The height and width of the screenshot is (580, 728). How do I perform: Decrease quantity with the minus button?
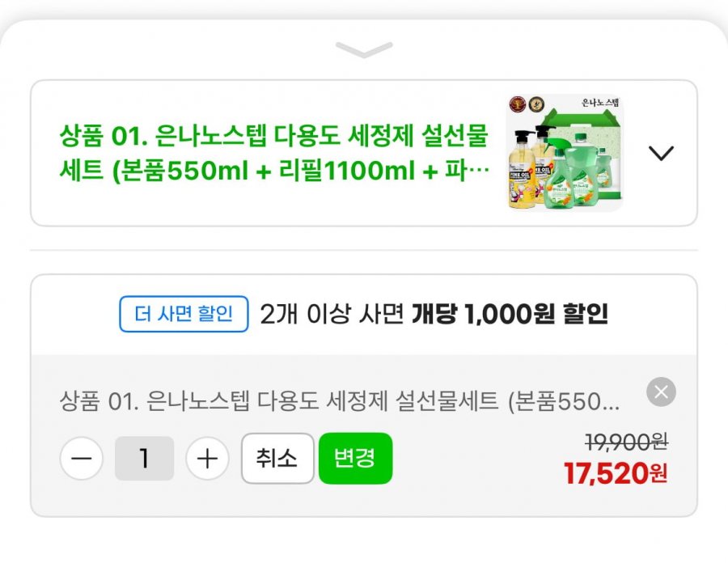tap(82, 459)
